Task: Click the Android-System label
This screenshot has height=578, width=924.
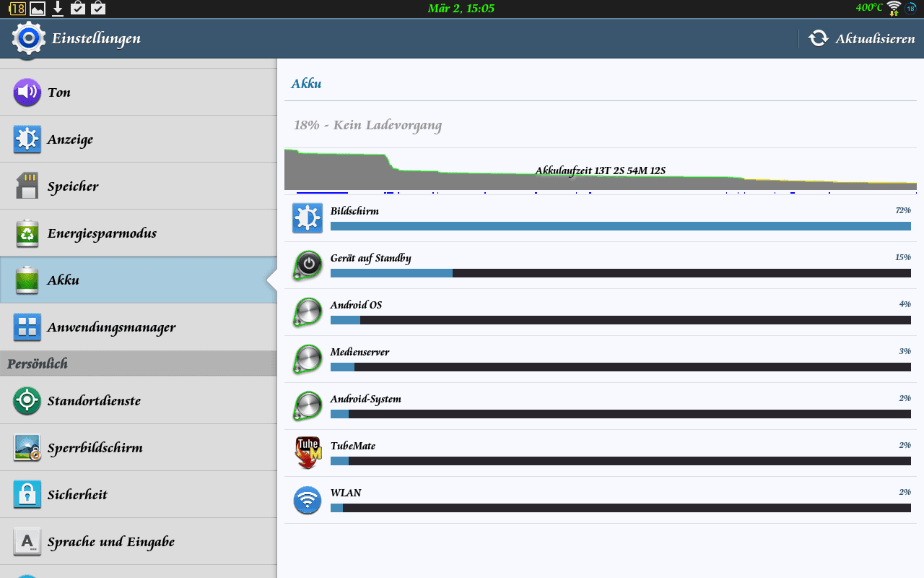Action: (365, 399)
